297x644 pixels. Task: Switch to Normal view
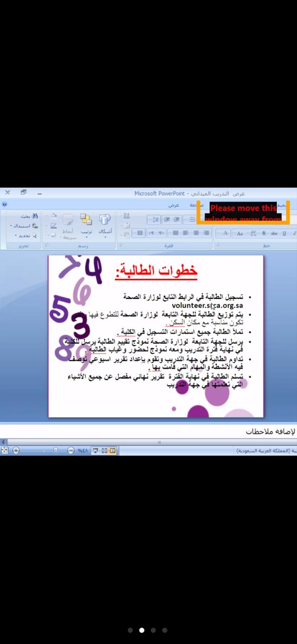(x=113, y=451)
